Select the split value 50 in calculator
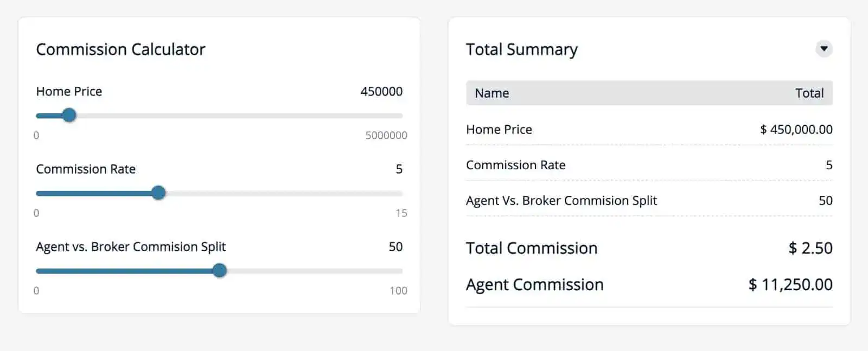 pyautogui.click(x=395, y=247)
